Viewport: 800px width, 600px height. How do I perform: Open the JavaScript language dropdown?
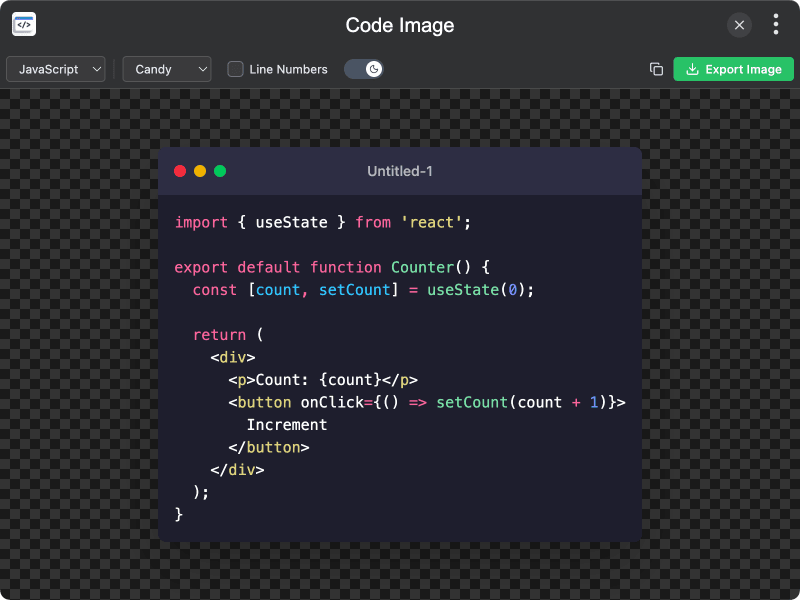tap(55, 69)
